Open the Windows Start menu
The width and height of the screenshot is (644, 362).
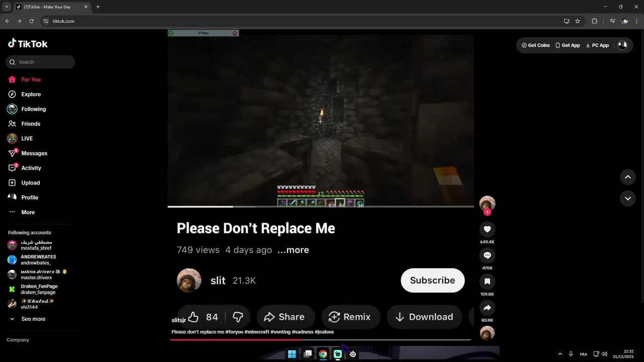click(292, 354)
